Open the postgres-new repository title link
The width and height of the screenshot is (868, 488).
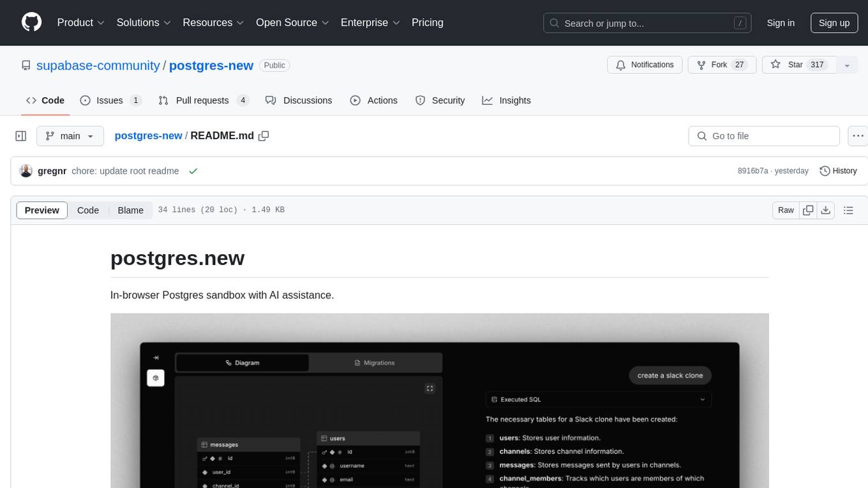tap(211, 65)
